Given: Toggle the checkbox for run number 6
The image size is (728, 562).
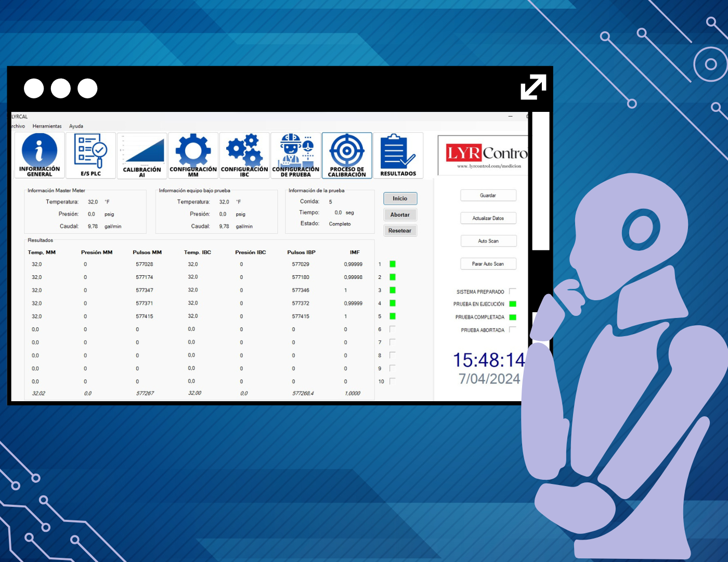Looking at the screenshot, I should coord(392,329).
